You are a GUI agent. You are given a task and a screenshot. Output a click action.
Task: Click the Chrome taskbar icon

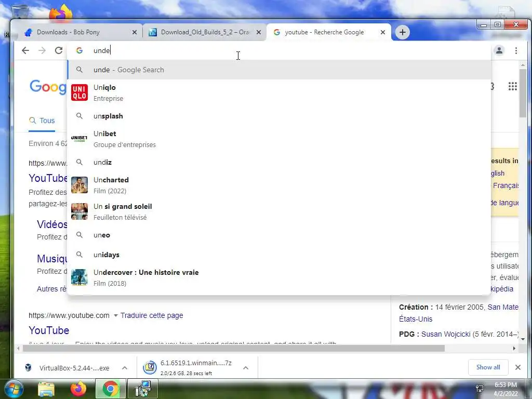pos(110,389)
